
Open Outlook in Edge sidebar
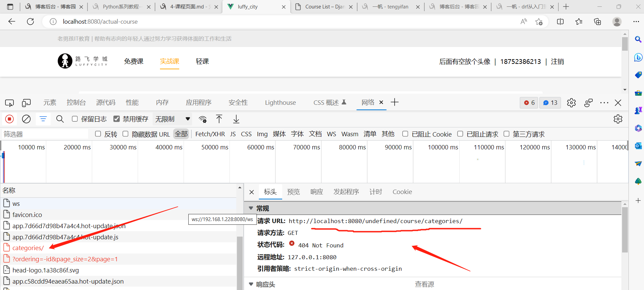[x=638, y=146]
